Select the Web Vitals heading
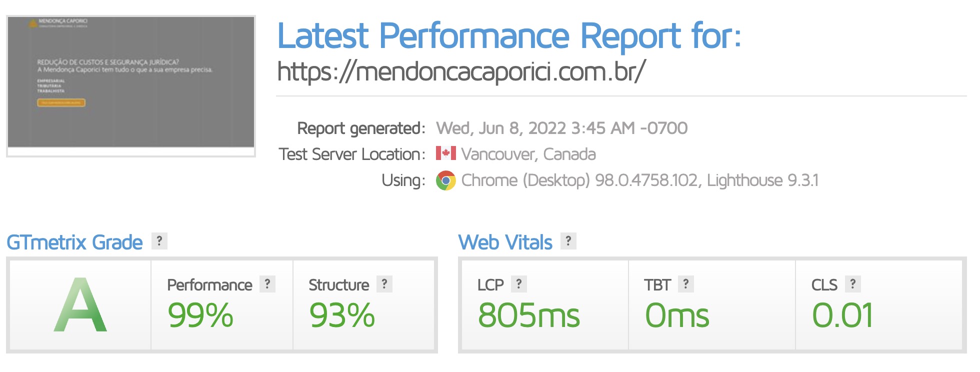 click(x=505, y=242)
